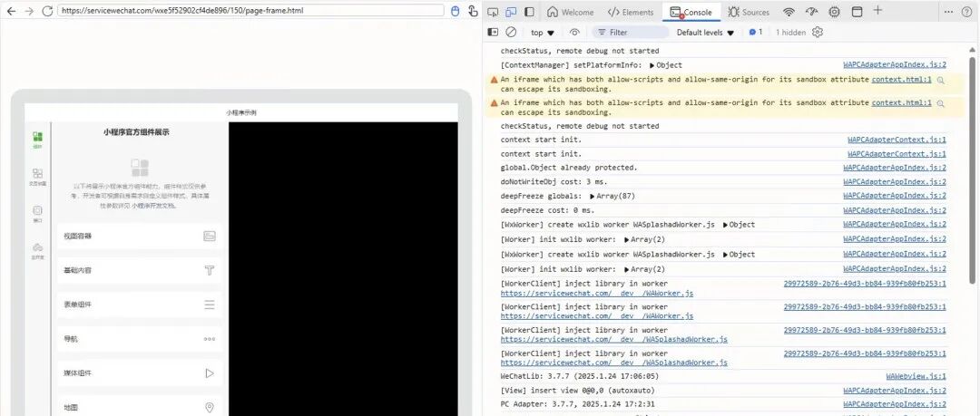980x416 pixels.
Task: Open the Welcome tab
Action: 570,12
